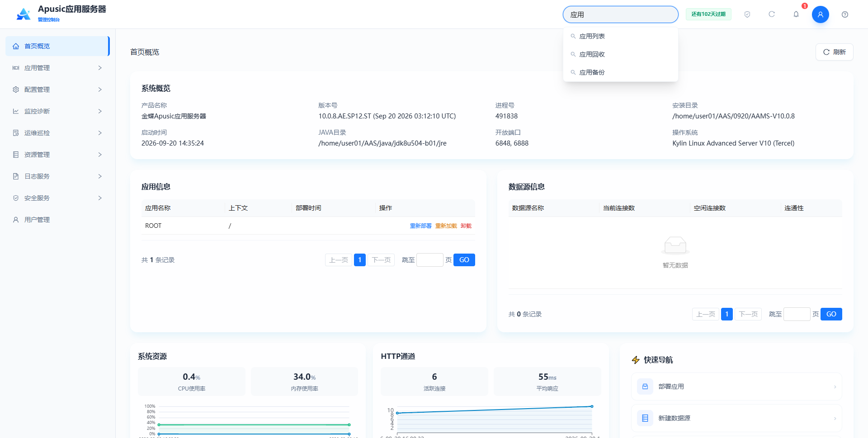The image size is (868, 438).
Task: Click GO button in 数据源信息 pagination
Action: pyautogui.click(x=831, y=314)
